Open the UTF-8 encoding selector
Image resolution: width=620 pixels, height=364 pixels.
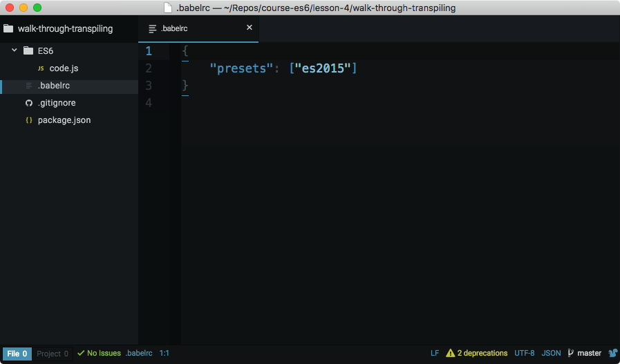point(524,353)
